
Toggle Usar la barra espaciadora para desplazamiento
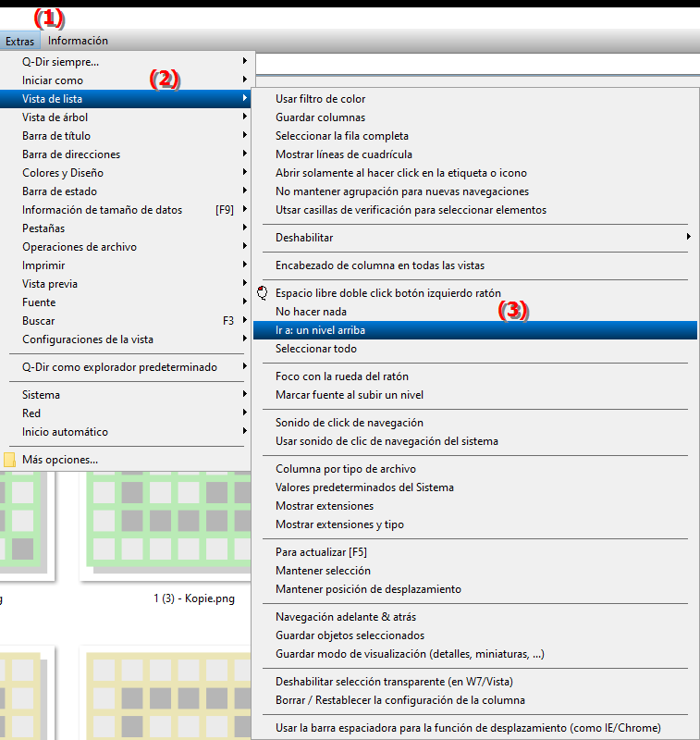[x=475, y=728]
